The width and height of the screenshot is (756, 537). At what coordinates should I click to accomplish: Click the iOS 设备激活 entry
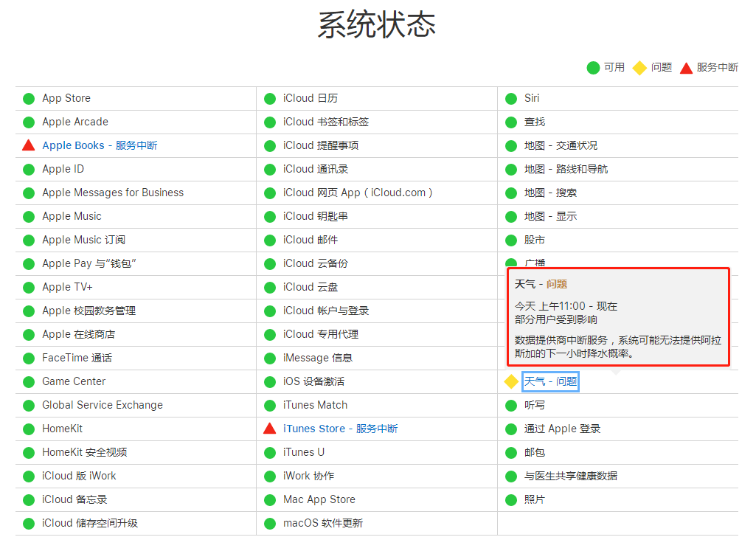pos(314,381)
